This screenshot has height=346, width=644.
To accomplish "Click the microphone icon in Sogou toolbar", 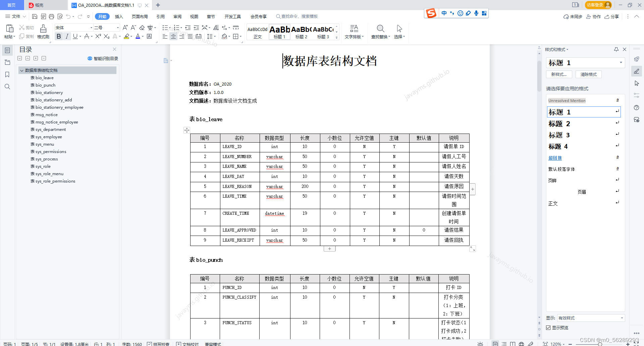I will (x=476, y=13).
